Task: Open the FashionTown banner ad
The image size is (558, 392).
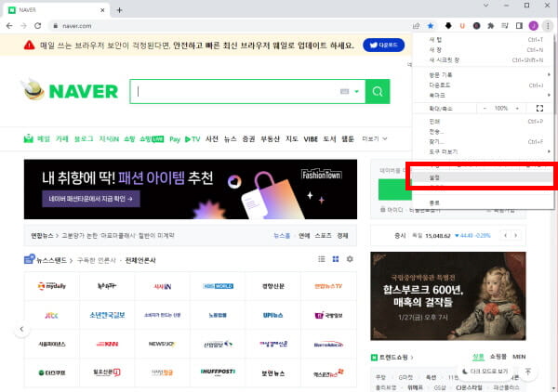Action: (191, 189)
